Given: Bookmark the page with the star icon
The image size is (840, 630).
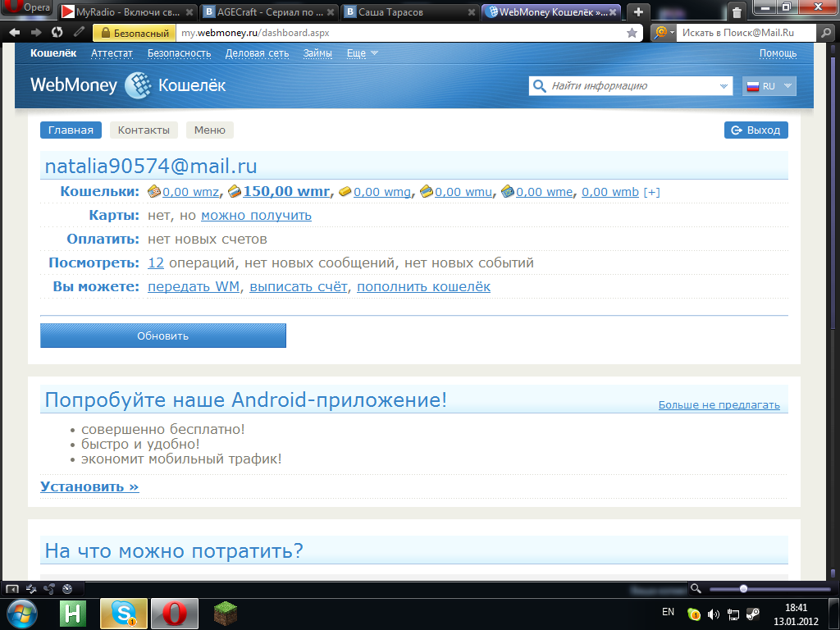Looking at the screenshot, I should pyautogui.click(x=632, y=33).
